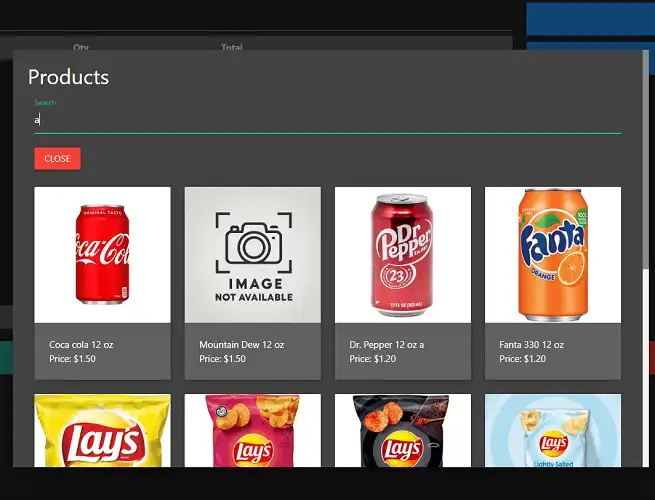Pick the Fanta orange can image
This screenshot has height=500, width=655.
(552, 254)
